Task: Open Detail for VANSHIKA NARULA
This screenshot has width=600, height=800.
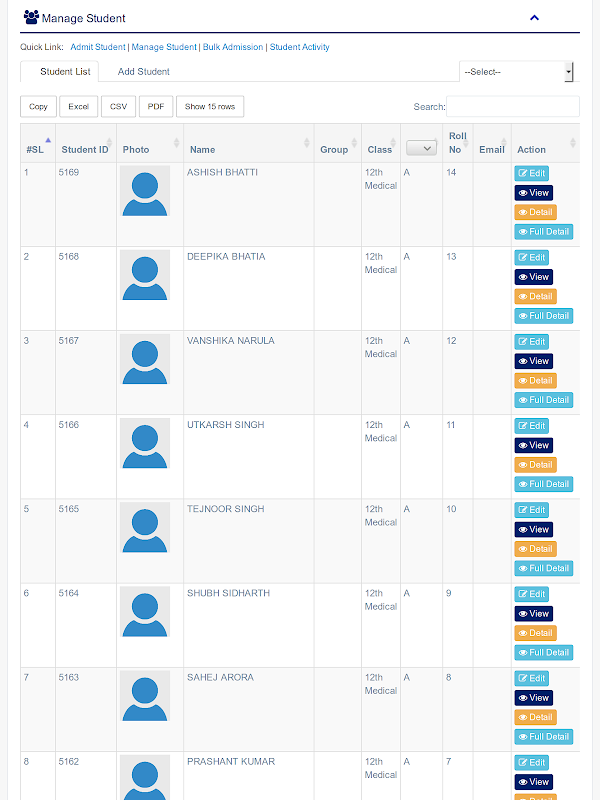Action: pos(535,380)
